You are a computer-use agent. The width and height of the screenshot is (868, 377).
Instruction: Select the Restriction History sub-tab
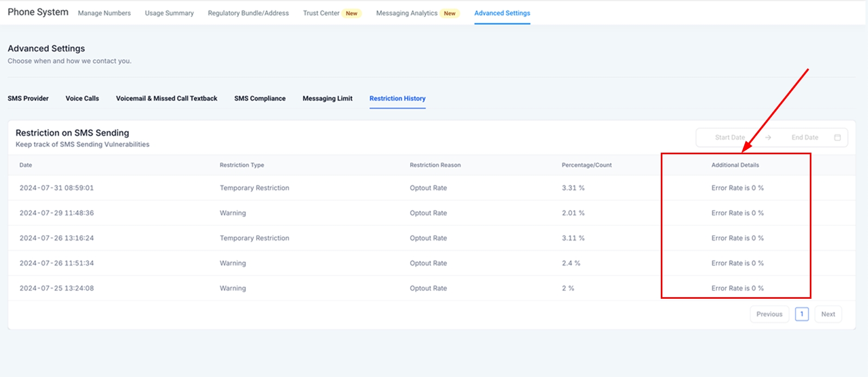click(398, 98)
